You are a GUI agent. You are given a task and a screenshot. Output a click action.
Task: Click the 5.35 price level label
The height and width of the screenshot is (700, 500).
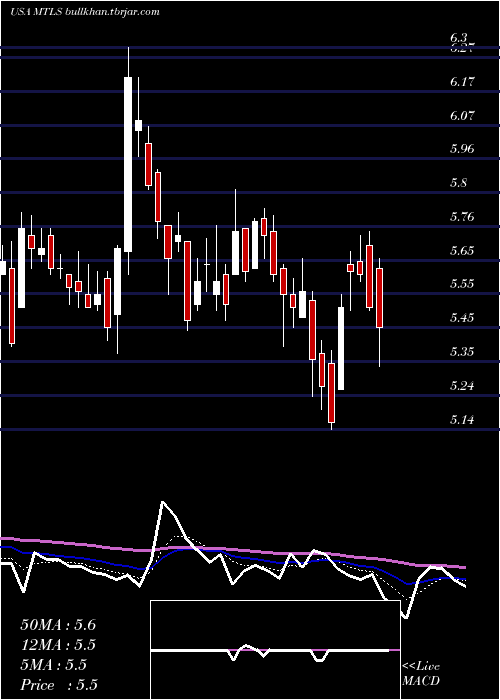[x=462, y=351]
